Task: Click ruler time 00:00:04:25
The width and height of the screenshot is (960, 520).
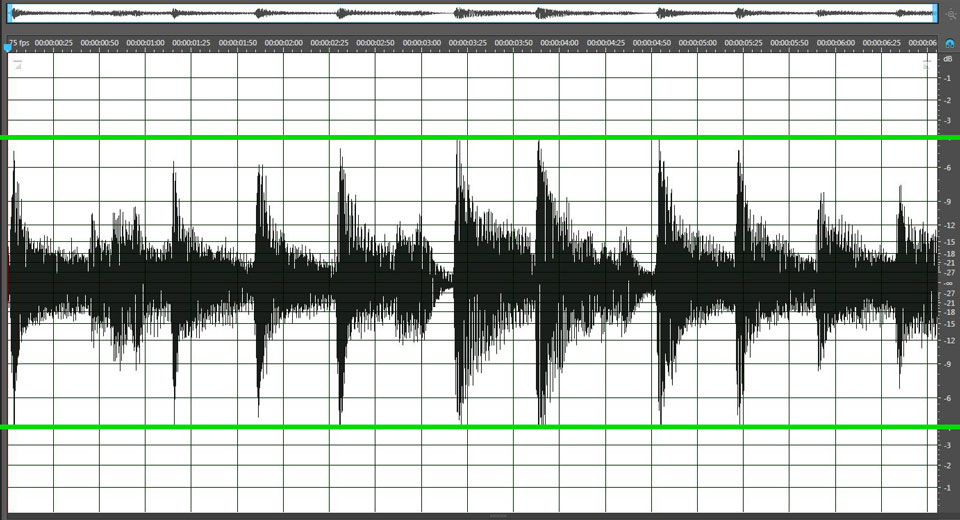Action: pos(606,43)
